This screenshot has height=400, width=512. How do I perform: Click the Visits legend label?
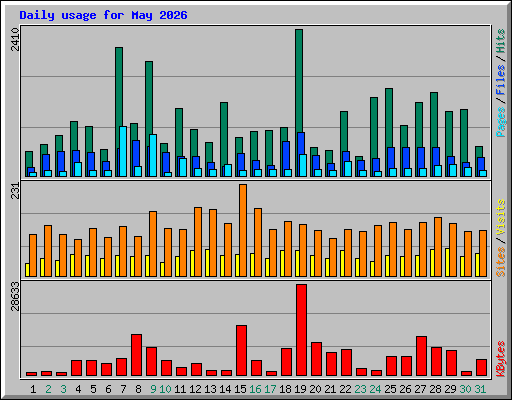[501, 217]
